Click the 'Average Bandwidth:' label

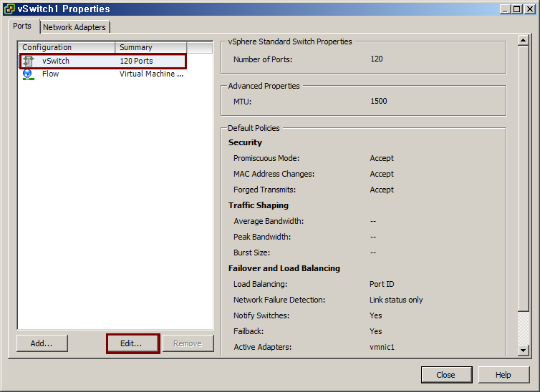point(269,221)
